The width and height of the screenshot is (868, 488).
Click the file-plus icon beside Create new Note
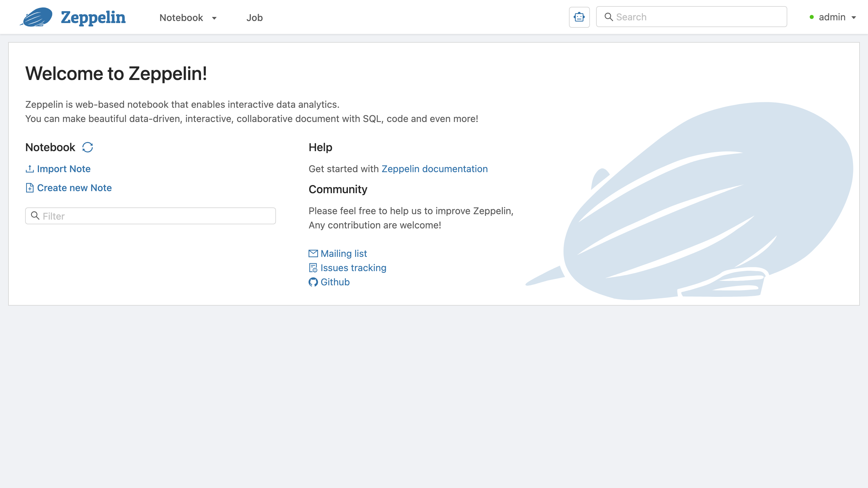pos(30,188)
